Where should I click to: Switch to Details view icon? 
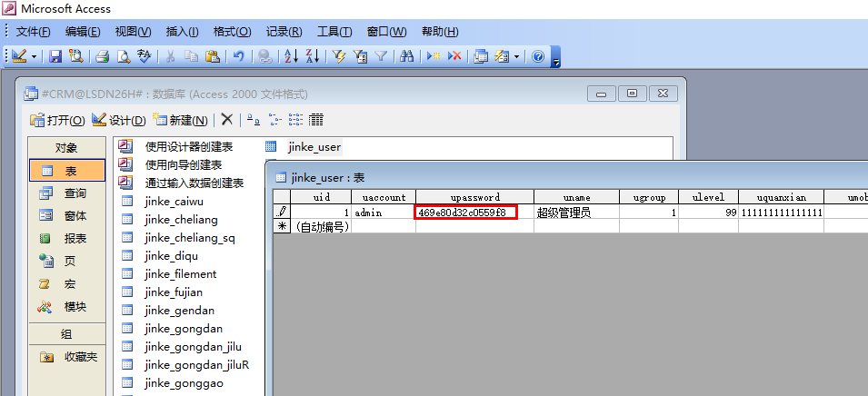[x=316, y=119]
